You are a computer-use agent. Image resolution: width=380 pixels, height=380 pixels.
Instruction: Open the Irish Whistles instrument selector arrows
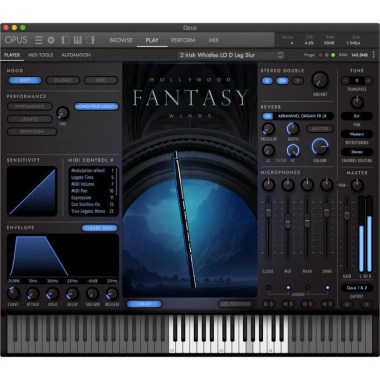tap(281, 55)
